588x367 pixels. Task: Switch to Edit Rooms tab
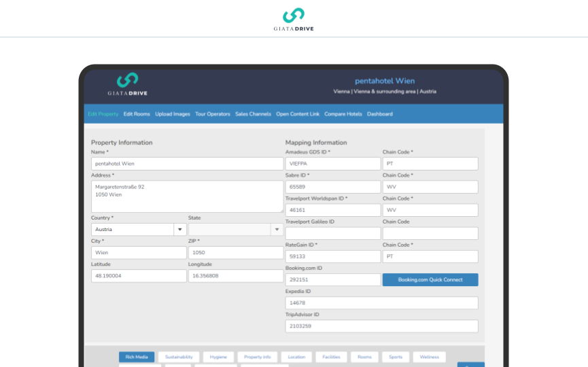[x=137, y=114]
